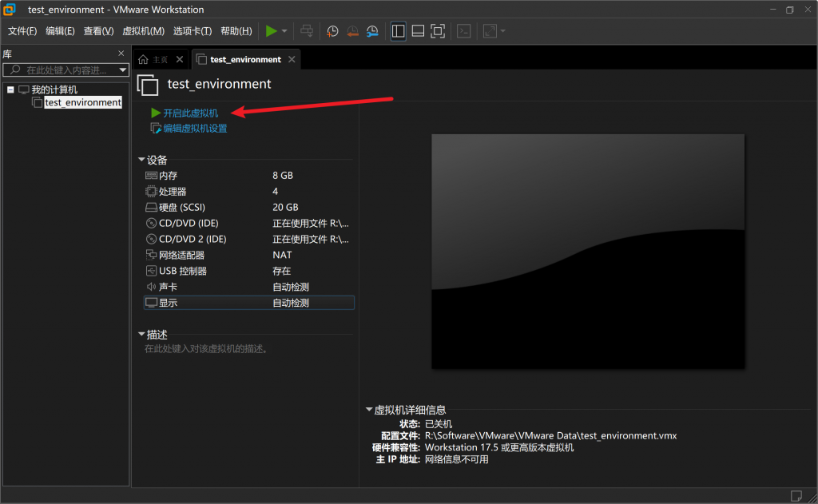Click the network icon beside 网络适配器
818x504 pixels.
pyautogui.click(x=151, y=255)
